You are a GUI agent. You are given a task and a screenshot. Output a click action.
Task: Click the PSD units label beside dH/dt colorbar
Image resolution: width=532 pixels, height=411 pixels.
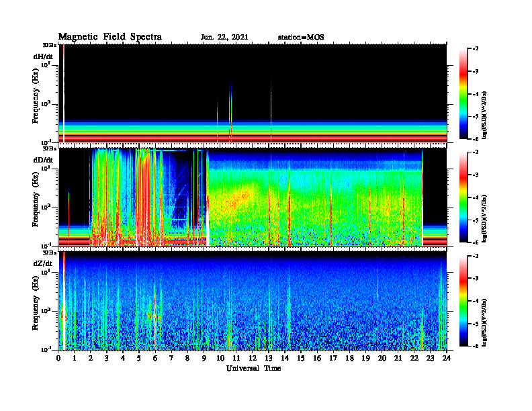point(484,115)
